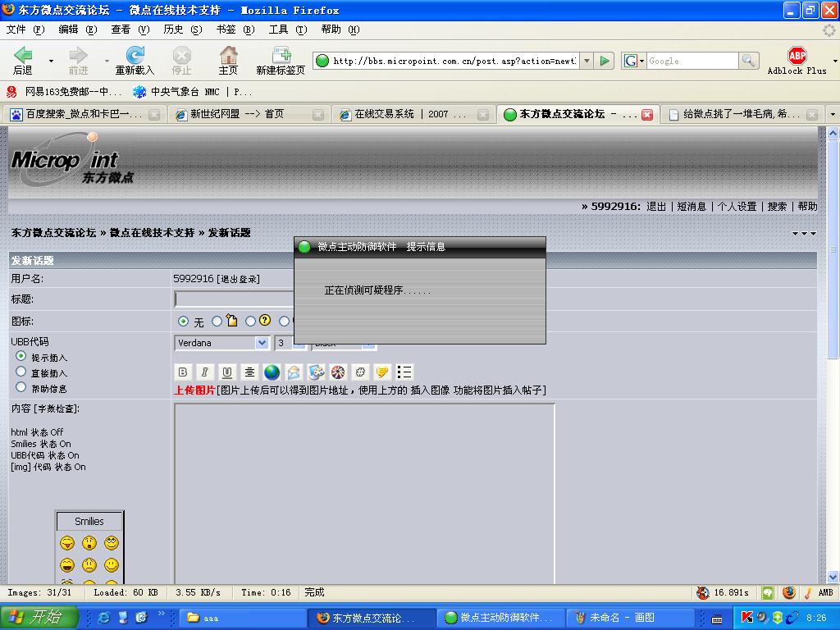Insert the tongue-out smiley from the Smilies panel
840x630 pixels.
[x=67, y=543]
